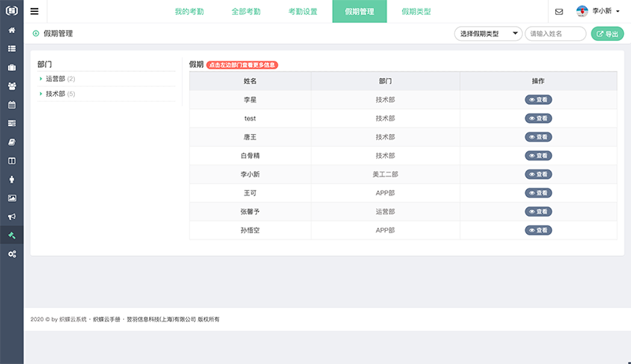Click the name cell 唐王
The height and width of the screenshot is (364, 631).
250,137
